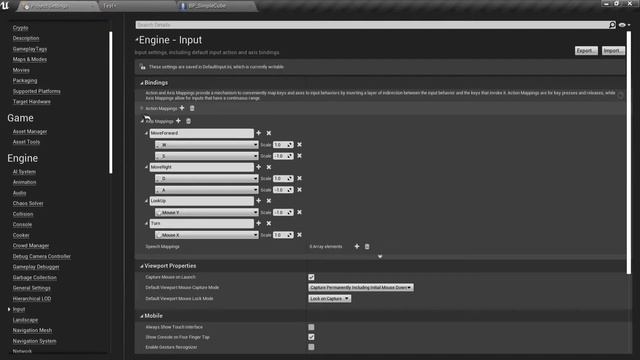Adjust the Mouse Y Scale value
The width and height of the screenshot is (640, 360).
283,212
